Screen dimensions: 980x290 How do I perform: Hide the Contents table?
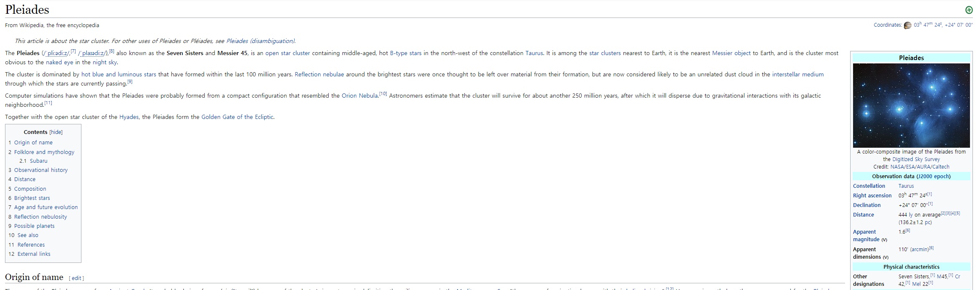(56, 132)
